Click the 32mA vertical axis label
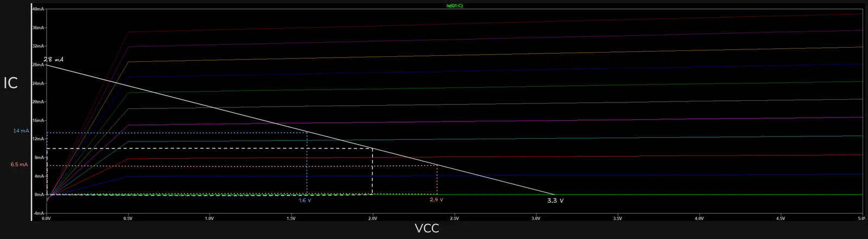868x239 pixels. point(39,46)
